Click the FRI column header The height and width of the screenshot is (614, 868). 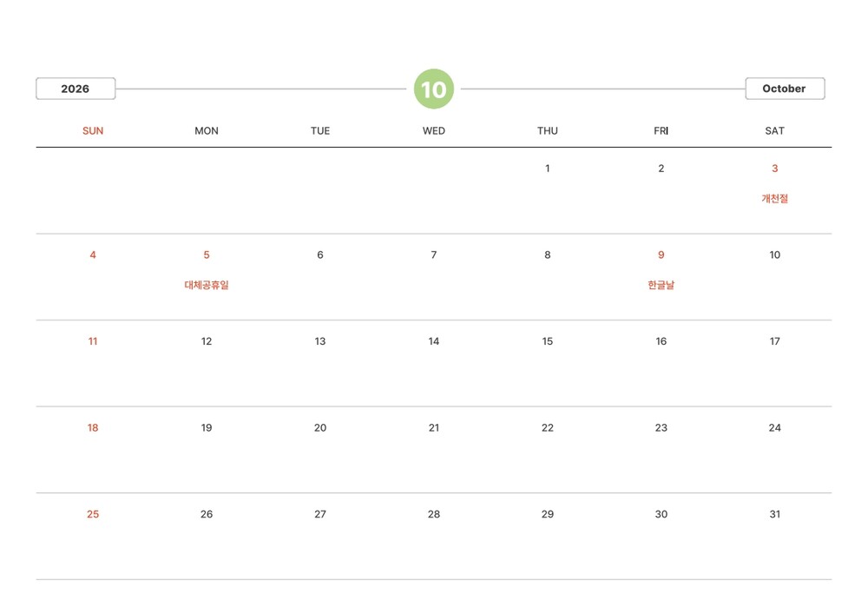click(661, 131)
